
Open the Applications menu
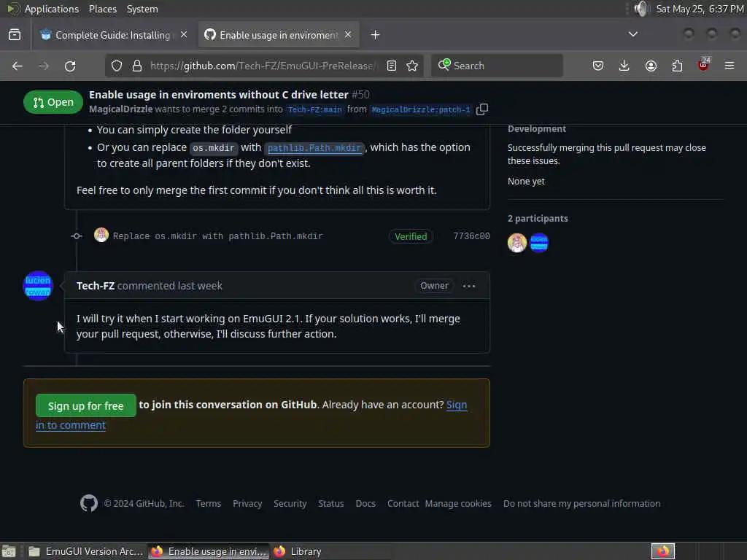coord(52,9)
